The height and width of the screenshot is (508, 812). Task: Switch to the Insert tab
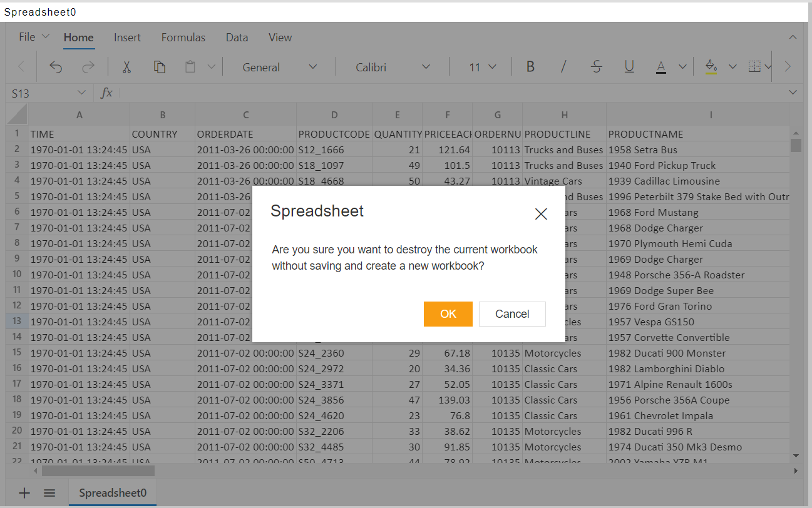pos(127,38)
